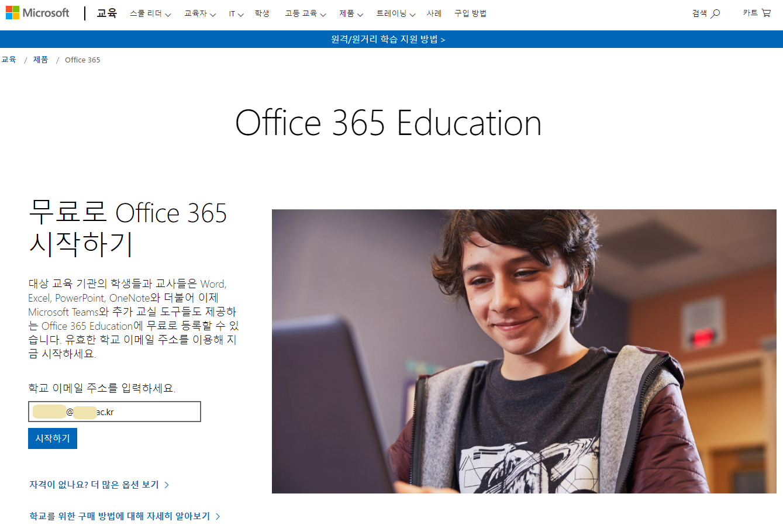Click the Office 365 breadcrumb text
Screen dimensions: 783x532
coord(82,60)
